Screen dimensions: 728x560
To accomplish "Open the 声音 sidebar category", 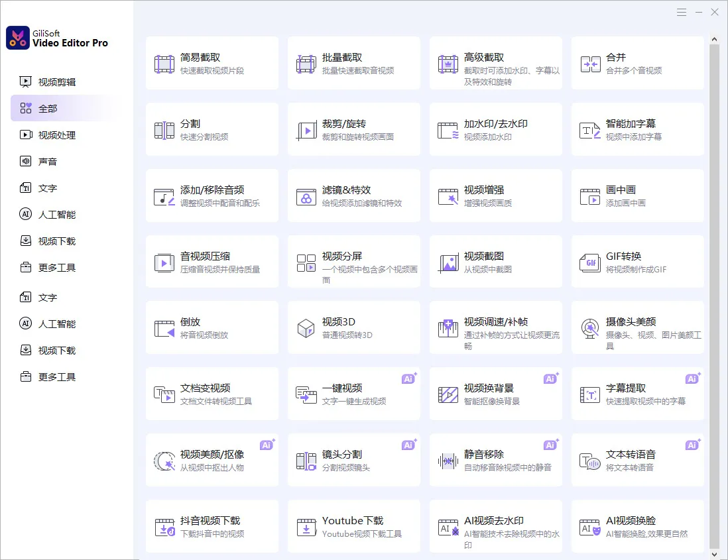I will click(48, 162).
